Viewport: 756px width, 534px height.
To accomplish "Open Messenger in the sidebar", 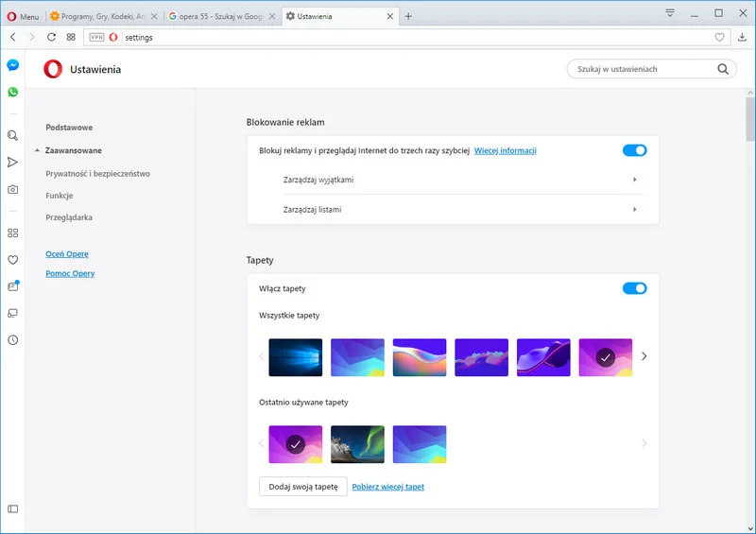I will coord(12,65).
